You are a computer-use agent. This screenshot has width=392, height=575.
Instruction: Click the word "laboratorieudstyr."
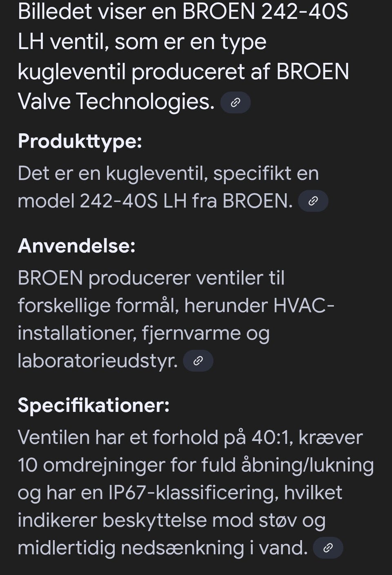pyautogui.click(x=98, y=361)
